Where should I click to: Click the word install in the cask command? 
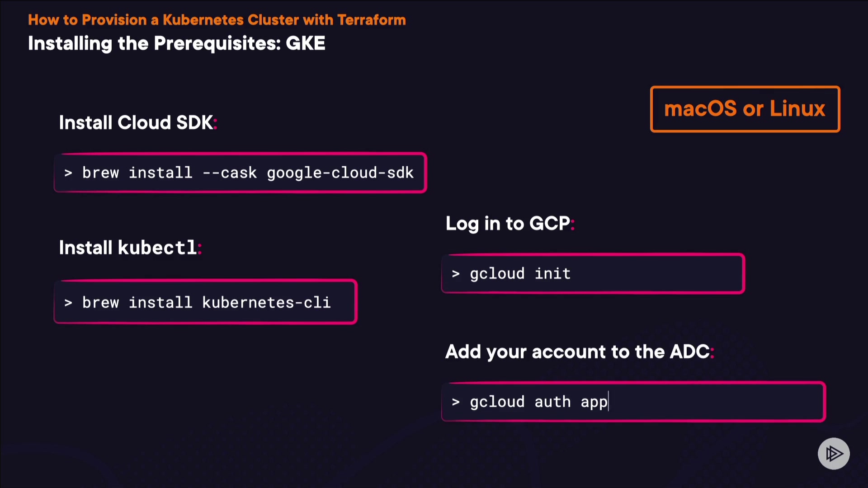(160, 173)
